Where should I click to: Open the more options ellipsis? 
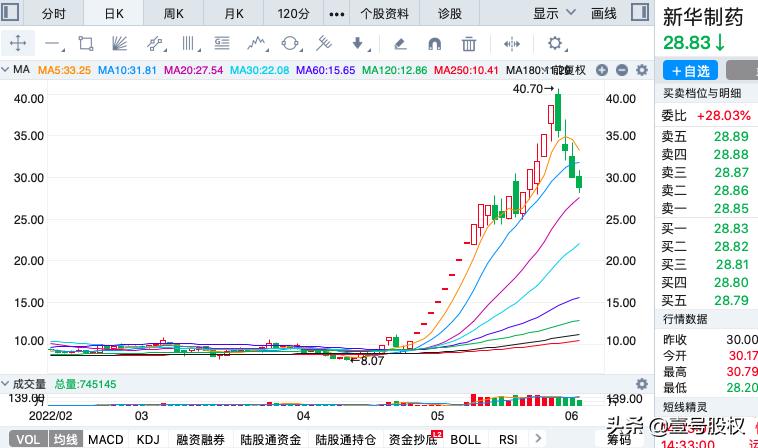[336, 14]
